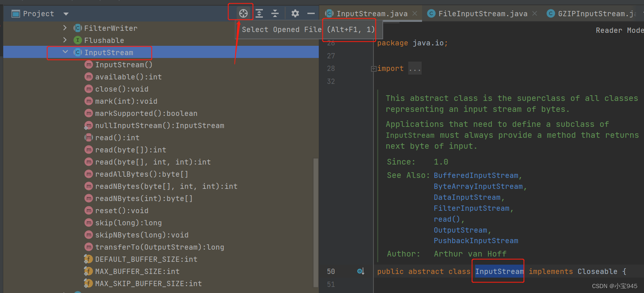Click the InputStream class name in code
Image resolution: width=644 pixels, height=293 pixels.
(499, 272)
